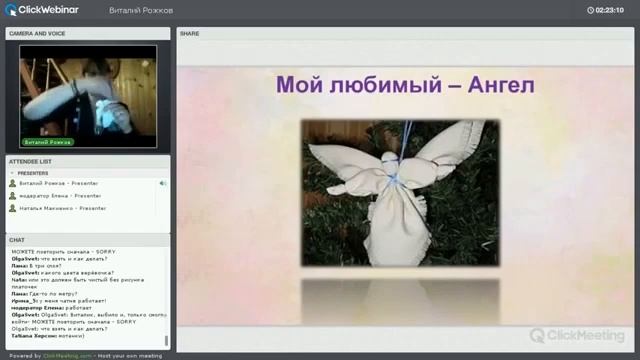The width and height of the screenshot is (640, 360).
Task: Click the ATTENDEE LIST panel header
Action: (88, 162)
